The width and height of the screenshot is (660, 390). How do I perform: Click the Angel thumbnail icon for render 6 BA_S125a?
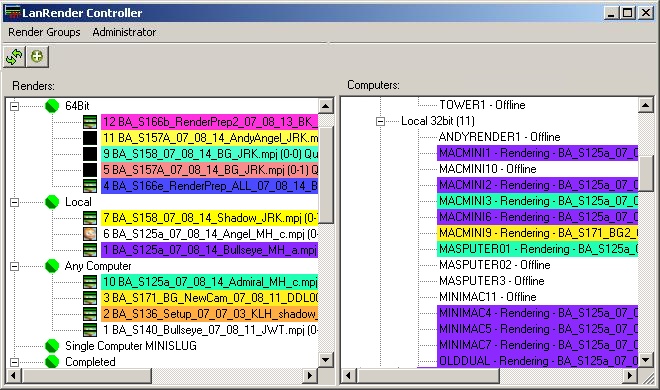coord(90,234)
